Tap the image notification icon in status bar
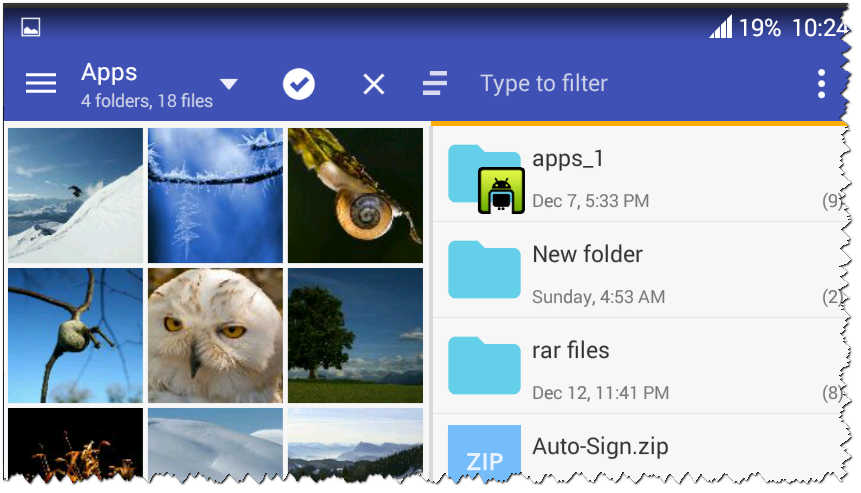 coord(31,28)
